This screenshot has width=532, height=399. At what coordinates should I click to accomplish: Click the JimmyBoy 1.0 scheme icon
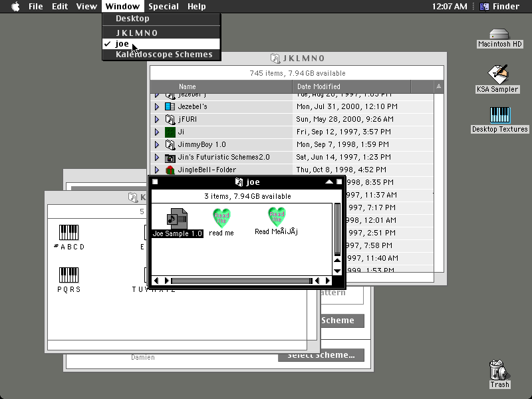coord(170,144)
